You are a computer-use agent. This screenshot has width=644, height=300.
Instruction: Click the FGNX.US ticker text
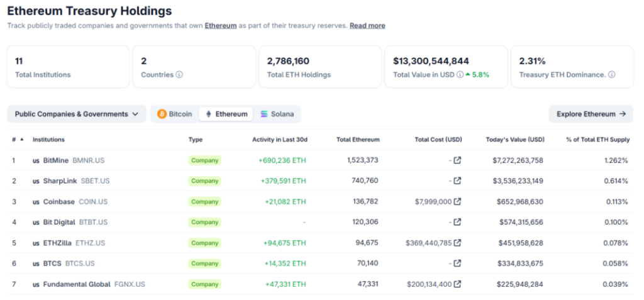pyautogui.click(x=130, y=284)
